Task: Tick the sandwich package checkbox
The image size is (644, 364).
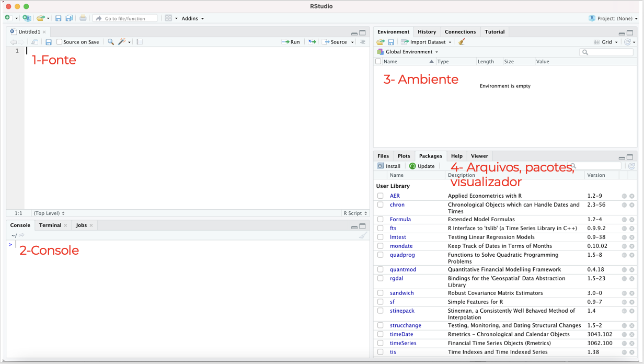Action: click(380, 293)
